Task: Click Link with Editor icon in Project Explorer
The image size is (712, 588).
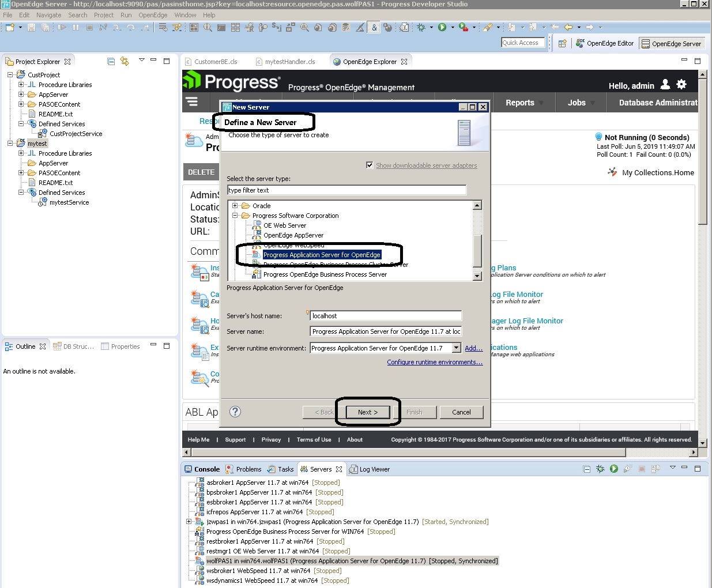Action: pyautogui.click(x=125, y=61)
